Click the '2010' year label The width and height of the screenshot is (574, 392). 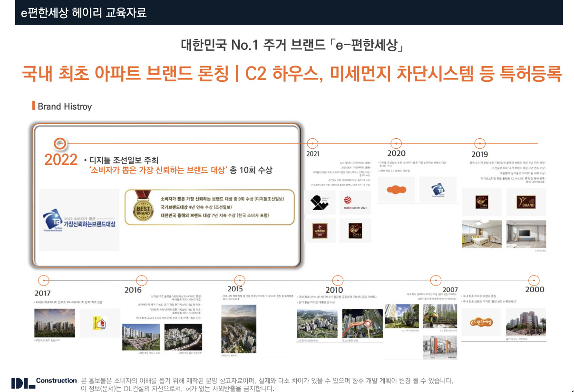(334, 290)
